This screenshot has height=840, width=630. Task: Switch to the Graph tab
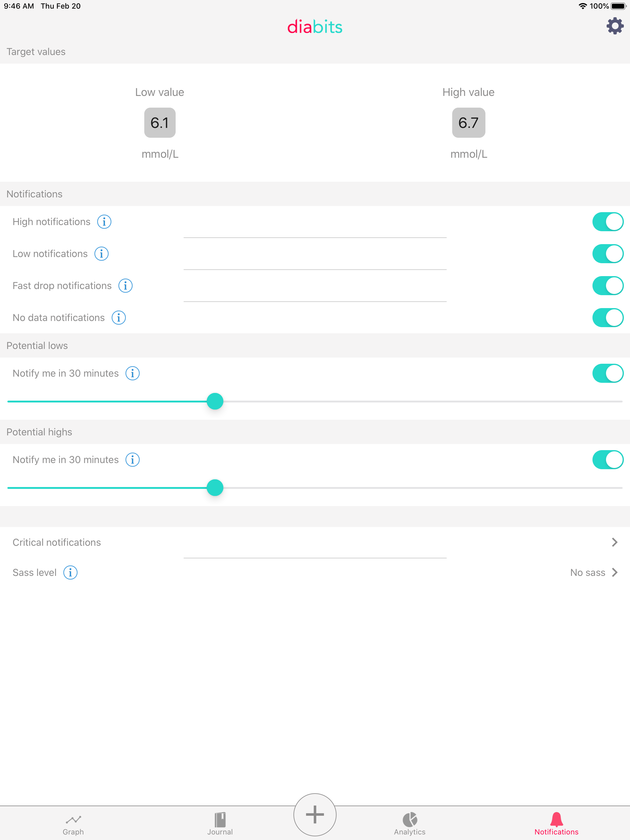tap(73, 824)
